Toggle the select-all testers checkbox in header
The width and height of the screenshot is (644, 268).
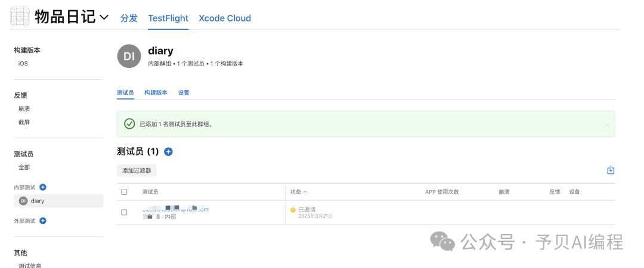[124, 192]
